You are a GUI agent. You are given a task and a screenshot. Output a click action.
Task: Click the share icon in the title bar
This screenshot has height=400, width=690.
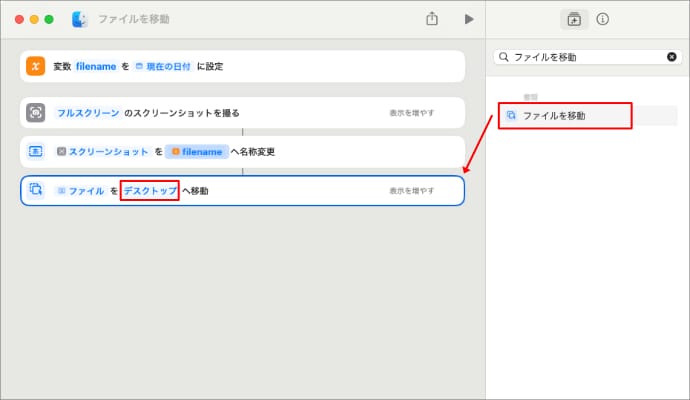pos(432,19)
